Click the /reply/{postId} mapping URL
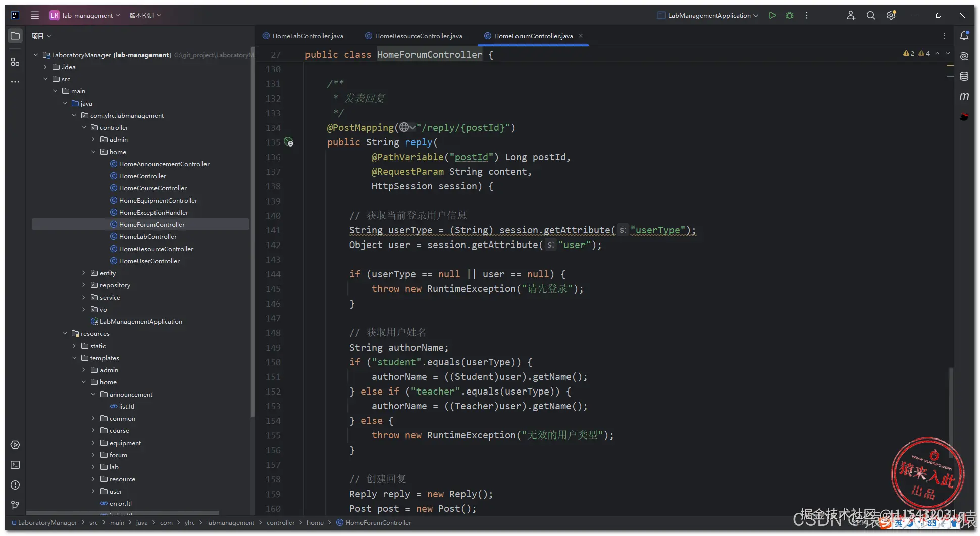 463,128
